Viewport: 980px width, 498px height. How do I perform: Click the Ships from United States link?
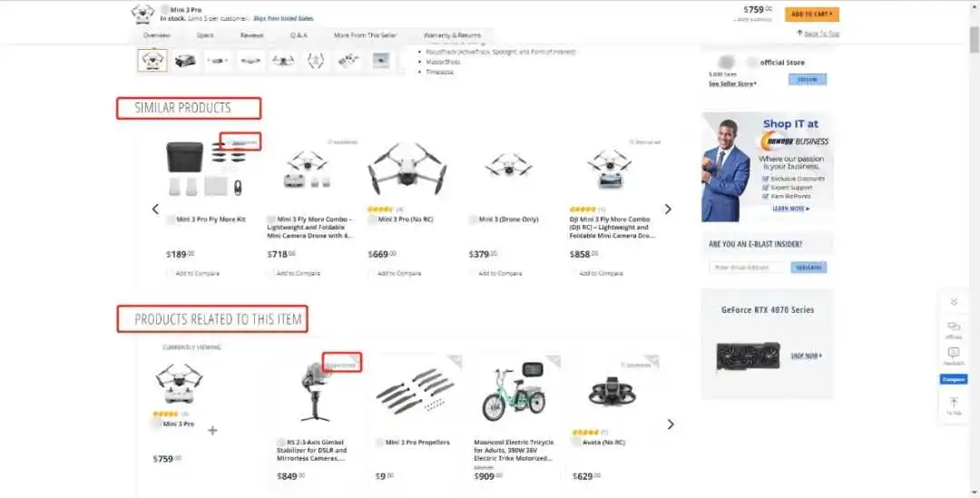(x=283, y=19)
